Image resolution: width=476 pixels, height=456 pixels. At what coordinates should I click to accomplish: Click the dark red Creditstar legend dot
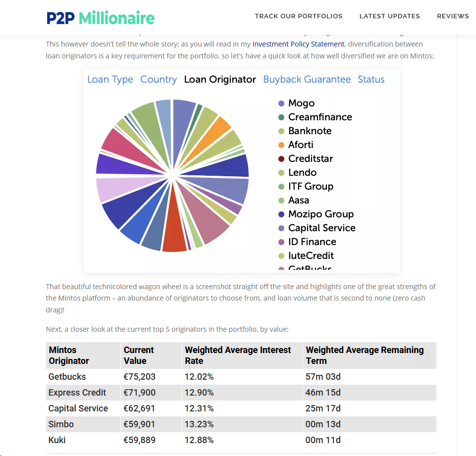click(281, 159)
